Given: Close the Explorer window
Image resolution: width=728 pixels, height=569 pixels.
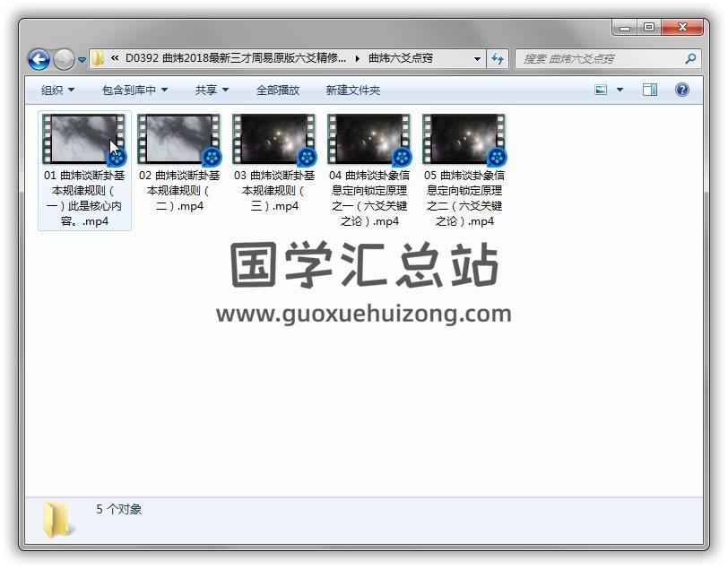Looking at the screenshot, I should [x=682, y=28].
